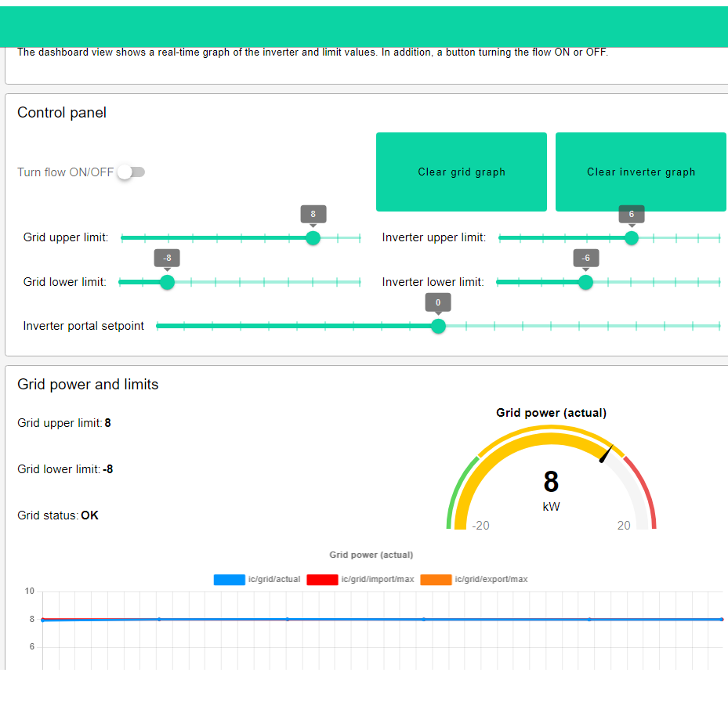Click the Grid upper limit slider handle

[313, 238]
